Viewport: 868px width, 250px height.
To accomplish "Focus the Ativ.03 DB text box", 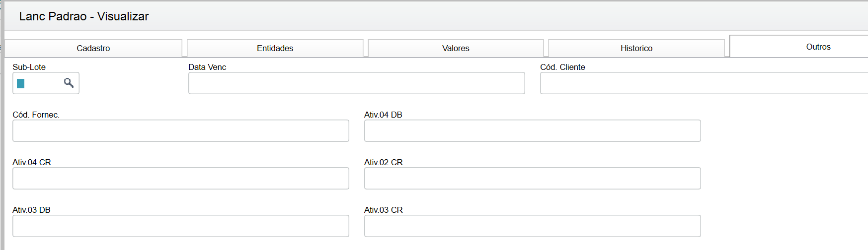I will point(180,226).
